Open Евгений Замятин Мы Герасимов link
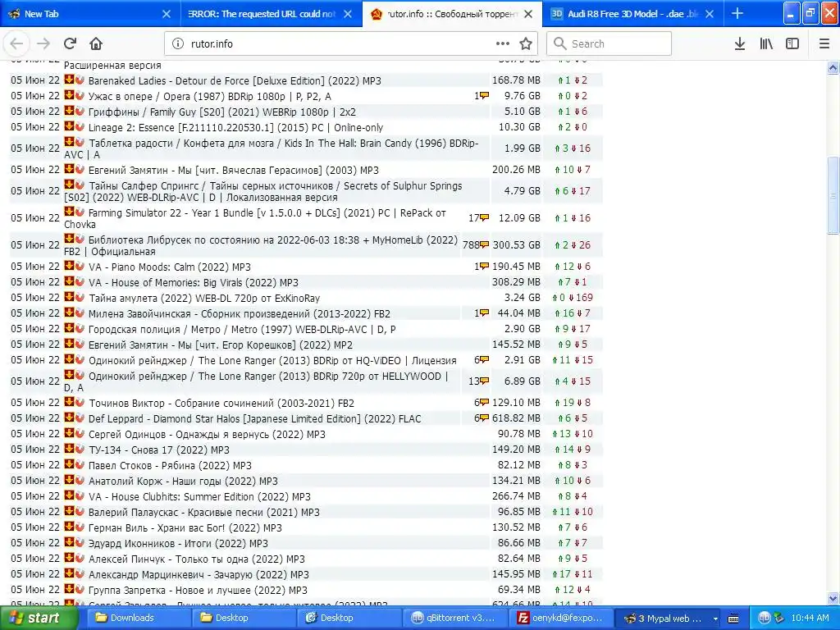Viewport: 840px width, 630px height. point(234,171)
